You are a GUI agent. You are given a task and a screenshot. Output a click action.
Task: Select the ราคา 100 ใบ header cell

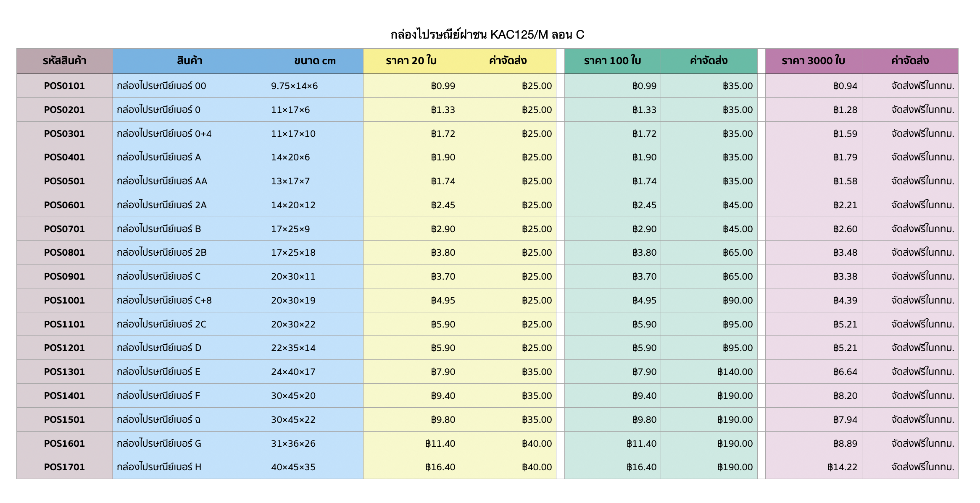point(612,61)
